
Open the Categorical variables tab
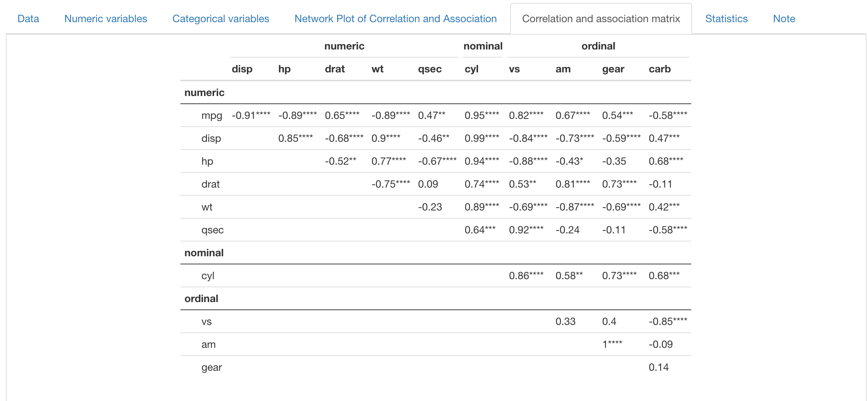tap(221, 19)
